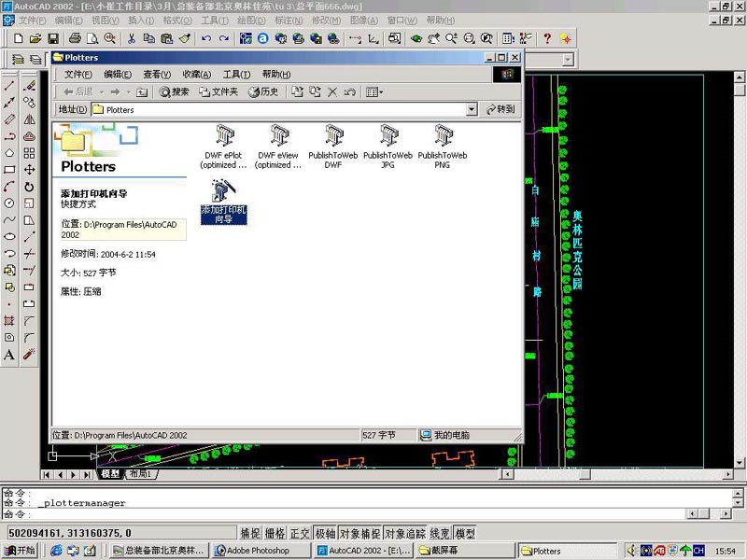This screenshot has height=560, width=747.
Task: Click the 搜索 Search button
Action: point(175,91)
